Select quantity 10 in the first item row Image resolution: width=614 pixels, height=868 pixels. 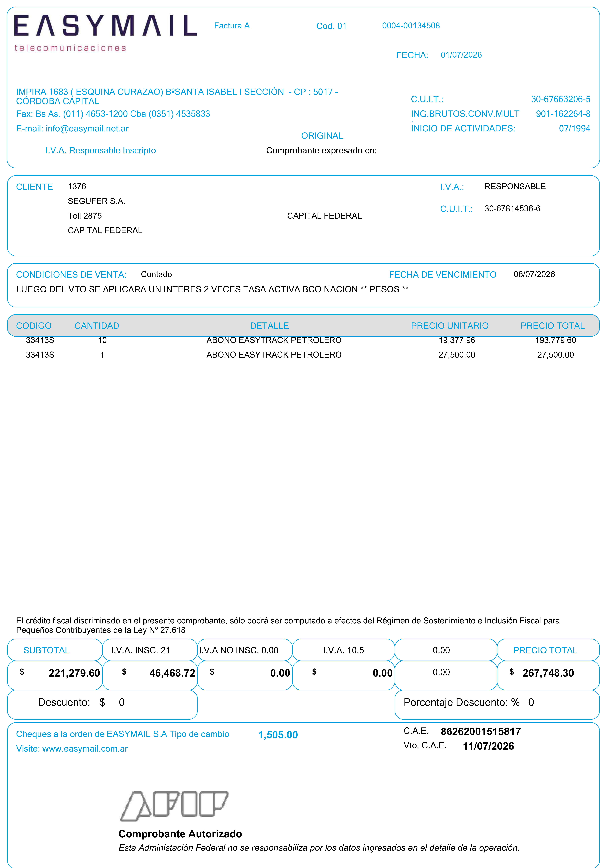coord(103,340)
